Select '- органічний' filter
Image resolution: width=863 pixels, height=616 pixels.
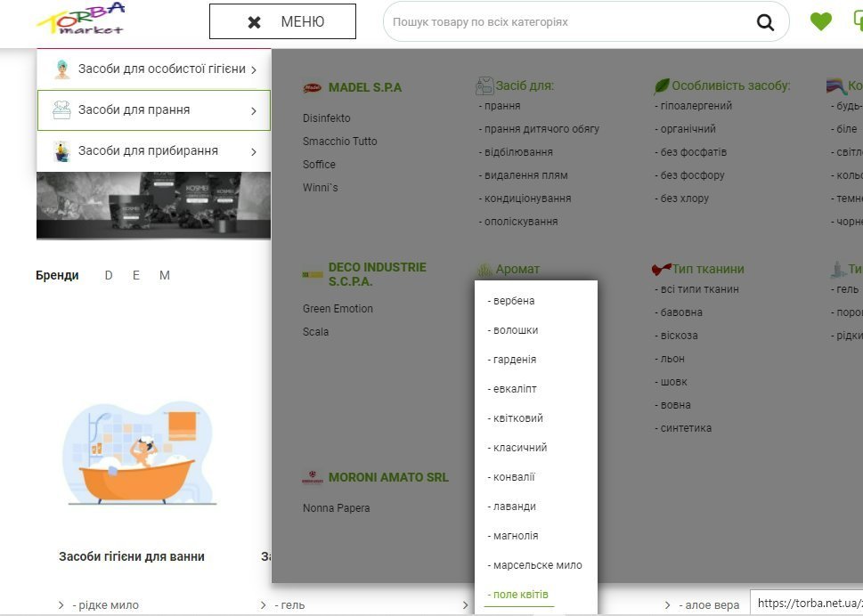click(685, 129)
